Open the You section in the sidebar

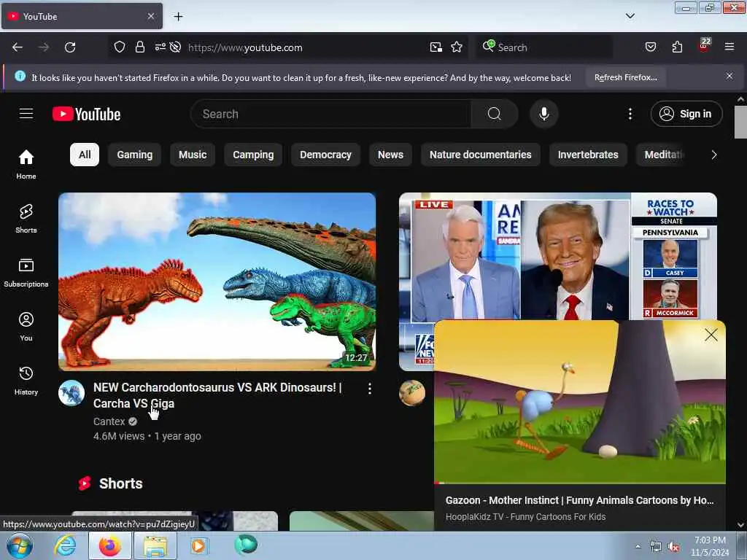26,327
